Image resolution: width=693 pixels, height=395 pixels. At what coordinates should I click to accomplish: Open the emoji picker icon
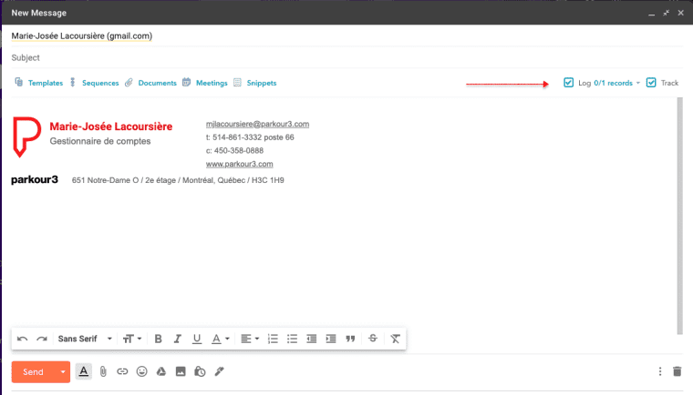point(142,372)
